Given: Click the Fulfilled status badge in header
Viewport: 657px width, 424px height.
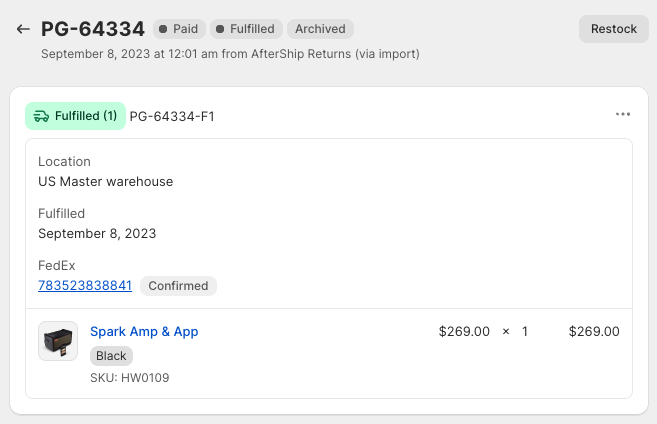Looking at the screenshot, I should click(x=246, y=29).
